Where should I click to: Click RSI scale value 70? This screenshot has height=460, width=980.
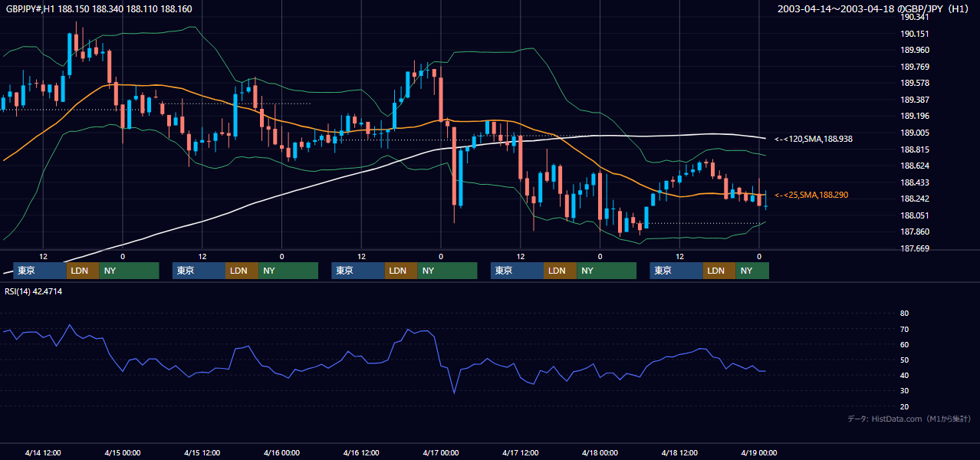click(904, 329)
